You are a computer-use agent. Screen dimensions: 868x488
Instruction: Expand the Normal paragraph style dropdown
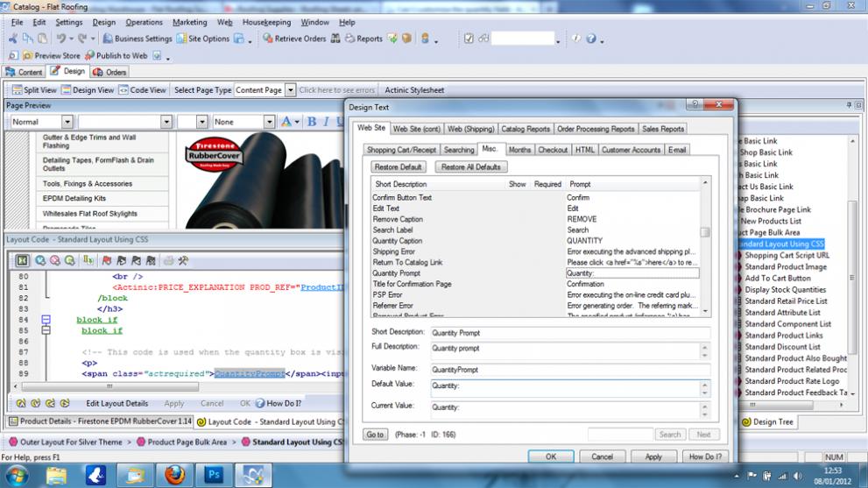point(67,122)
